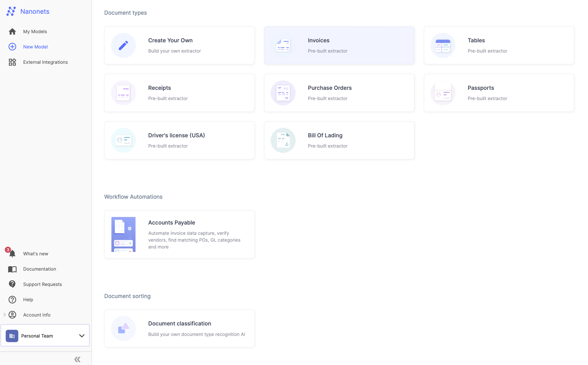Toggle New Model creation mode
The height and width of the screenshot is (365, 588).
pyautogui.click(x=35, y=47)
